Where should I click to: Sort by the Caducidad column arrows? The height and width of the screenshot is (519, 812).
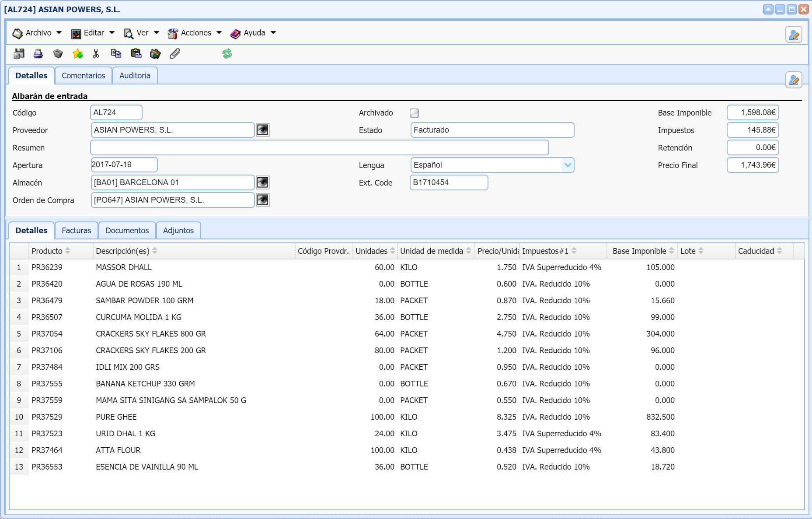pyautogui.click(x=780, y=251)
